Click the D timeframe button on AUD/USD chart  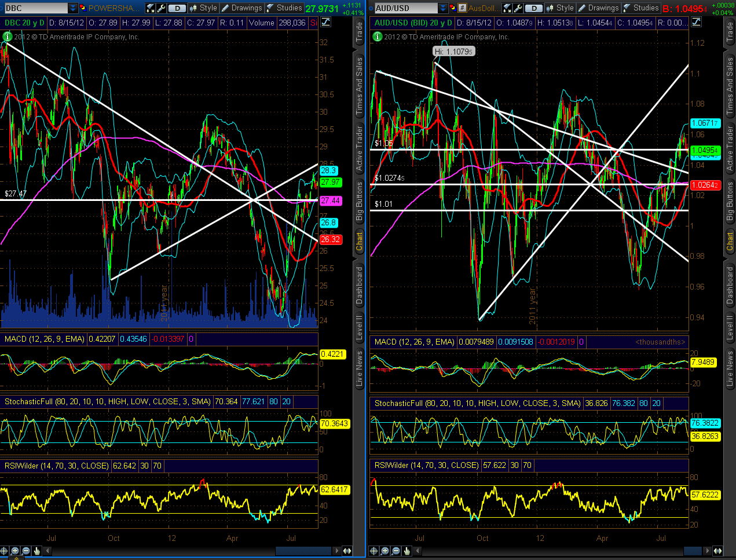click(534, 8)
